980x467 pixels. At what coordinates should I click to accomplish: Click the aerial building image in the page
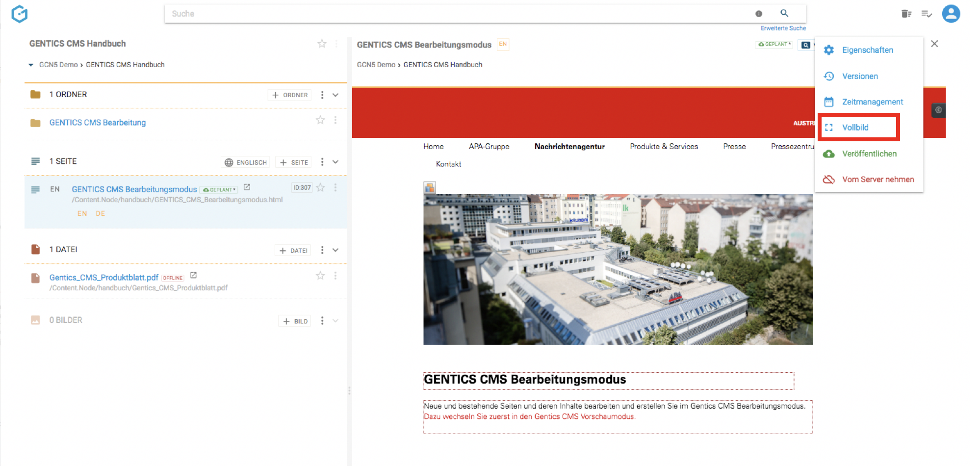click(618, 269)
